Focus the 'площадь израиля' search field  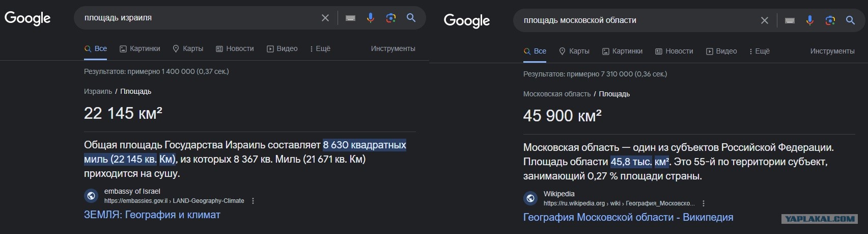pyautogui.click(x=199, y=18)
